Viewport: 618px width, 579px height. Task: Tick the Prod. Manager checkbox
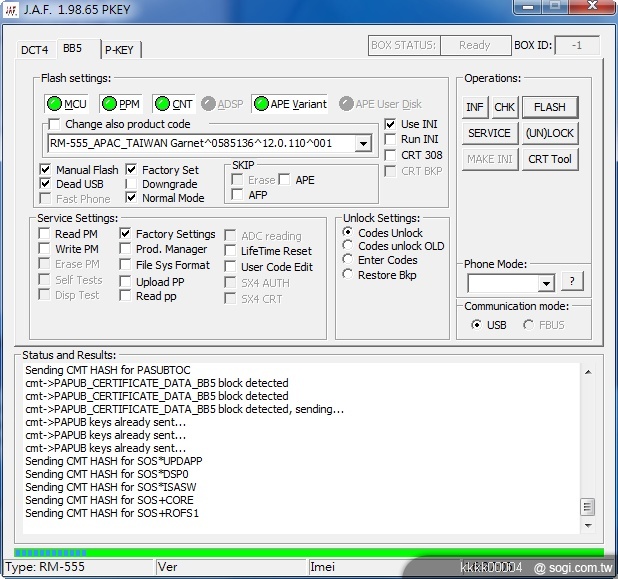click(125, 249)
